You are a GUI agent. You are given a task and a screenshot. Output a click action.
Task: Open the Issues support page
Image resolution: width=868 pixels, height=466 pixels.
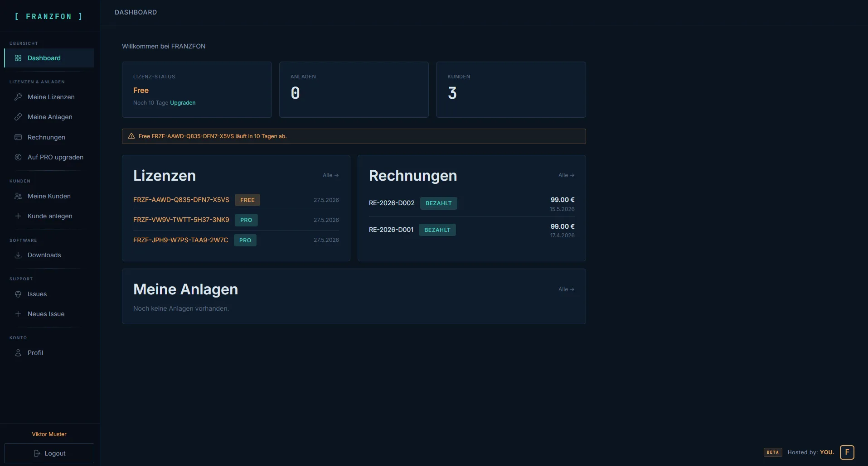coord(49,294)
